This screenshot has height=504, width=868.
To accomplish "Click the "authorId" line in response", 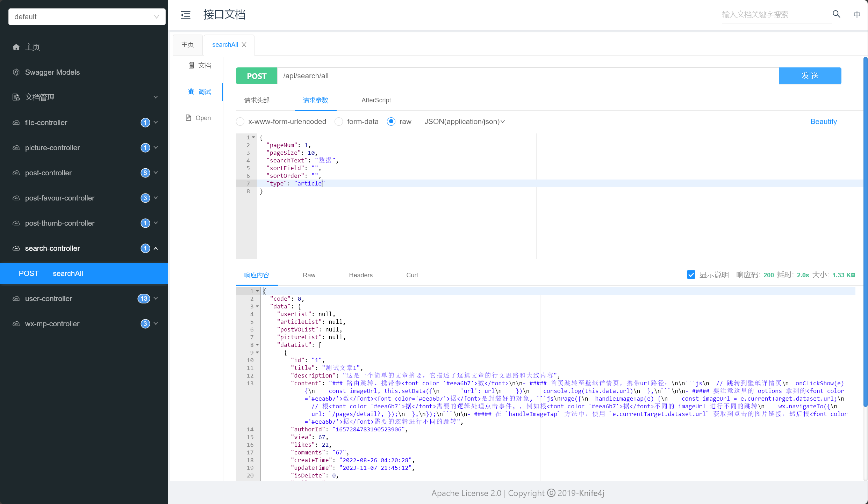I will tap(349, 429).
